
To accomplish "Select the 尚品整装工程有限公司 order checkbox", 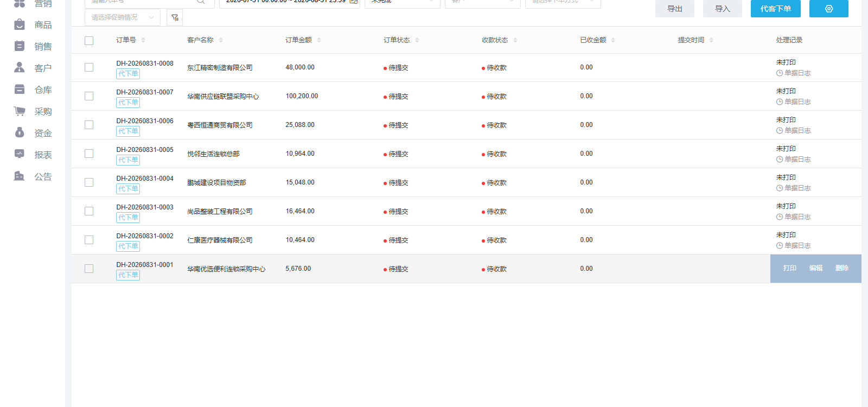I will click(x=89, y=211).
